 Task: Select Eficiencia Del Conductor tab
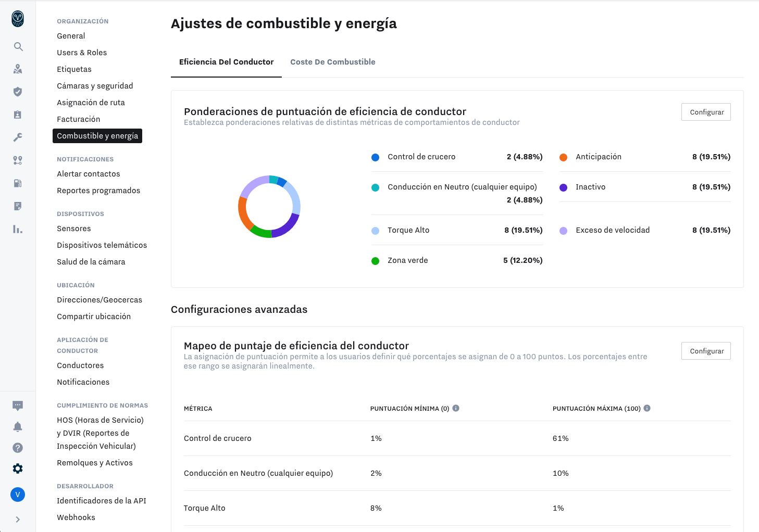(226, 62)
